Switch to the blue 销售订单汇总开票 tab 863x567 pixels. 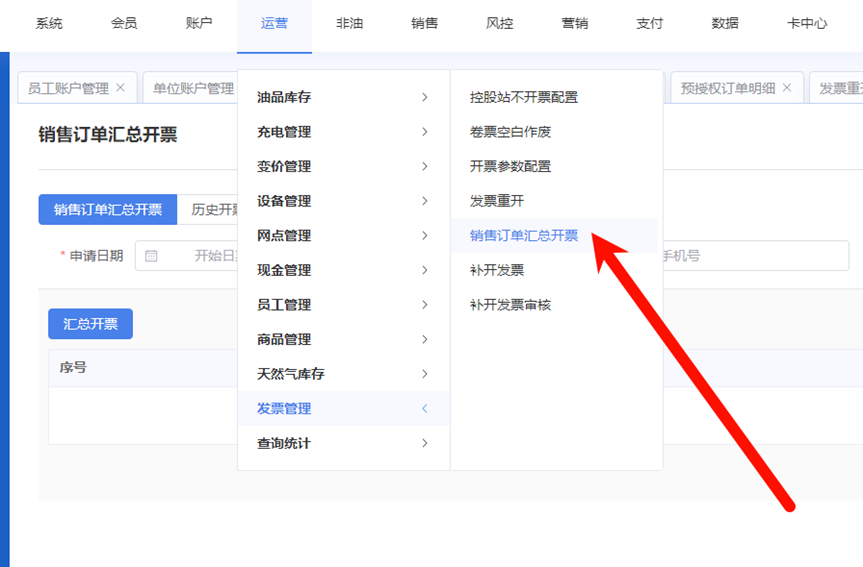pyautogui.click(x=108, y=210)
